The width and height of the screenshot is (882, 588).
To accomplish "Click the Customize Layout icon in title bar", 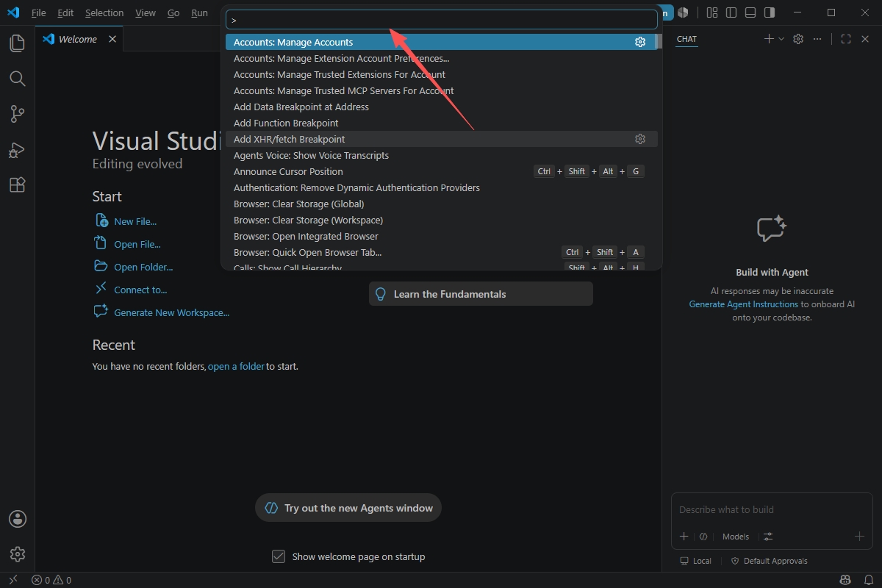I will [711, 12].
